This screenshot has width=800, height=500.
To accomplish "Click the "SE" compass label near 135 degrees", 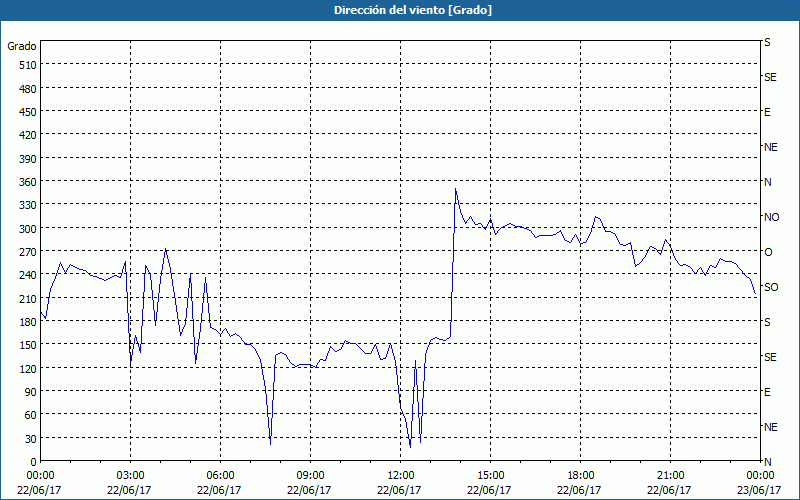I will coord(770,357).
